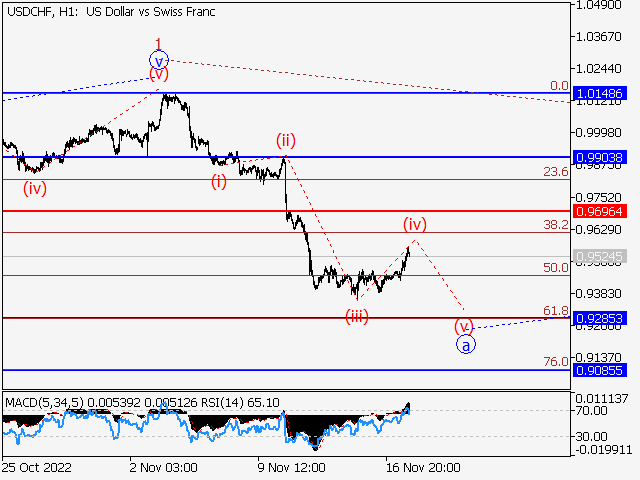Click Fibonacci 38.2 level label
Image resolution: width=640 pixels, height=480 pixels.
(556, 224)
